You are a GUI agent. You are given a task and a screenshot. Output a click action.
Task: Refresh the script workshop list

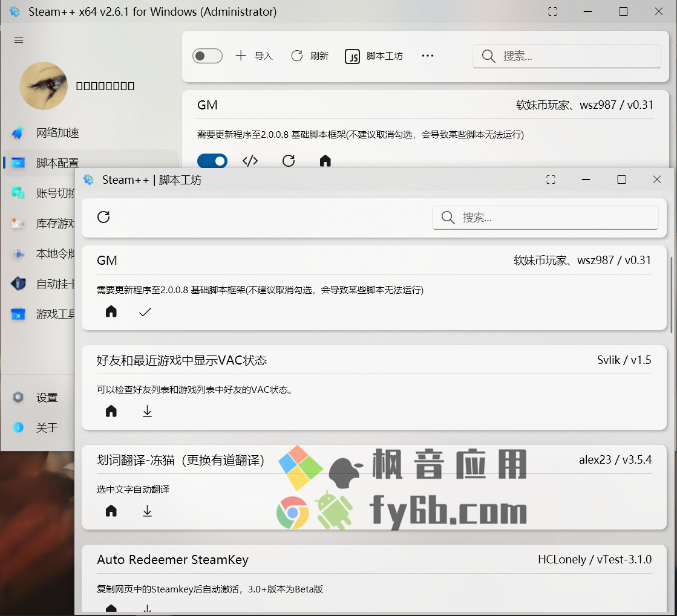tap(103, 217)
